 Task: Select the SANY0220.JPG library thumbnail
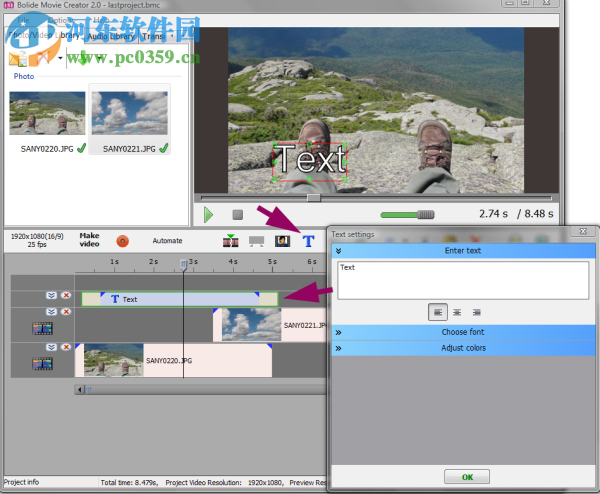tap(47, 113)
